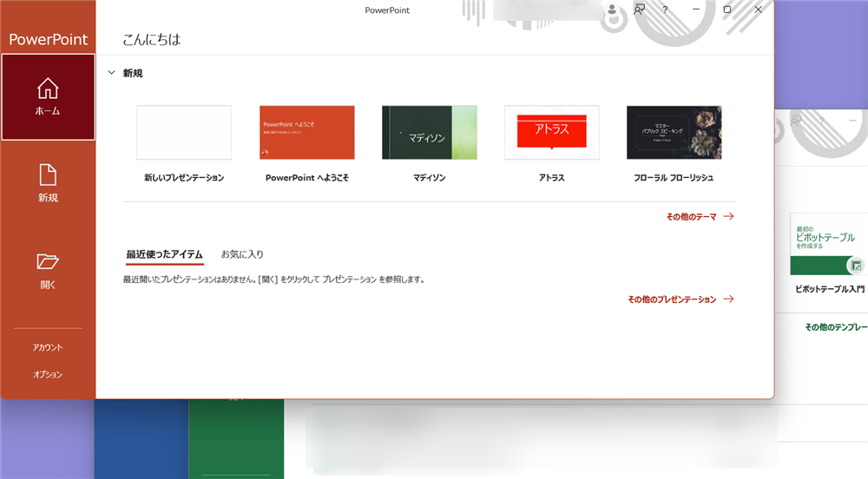Image resolution: width=868 pixels, height=479 pixels.
Task: Pick the マディソン theme thumbnail
Action: tap(429, 132)
